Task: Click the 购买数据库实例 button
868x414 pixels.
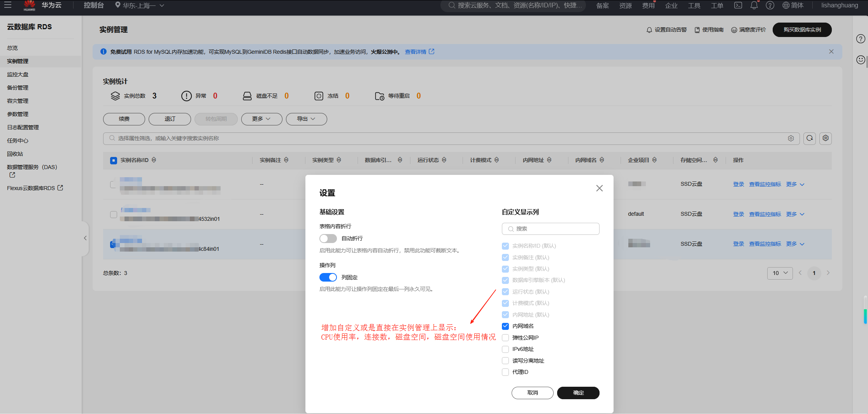Action: pyautogui.click(x=802, y=30)
